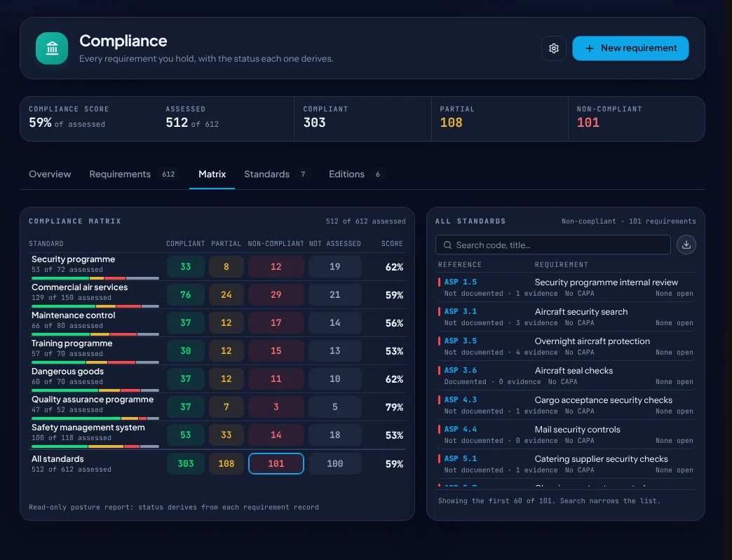This screenshot has height=560, width=732.
Task: Select Commercial air services compliant cell 76
Action: [185, 294]
